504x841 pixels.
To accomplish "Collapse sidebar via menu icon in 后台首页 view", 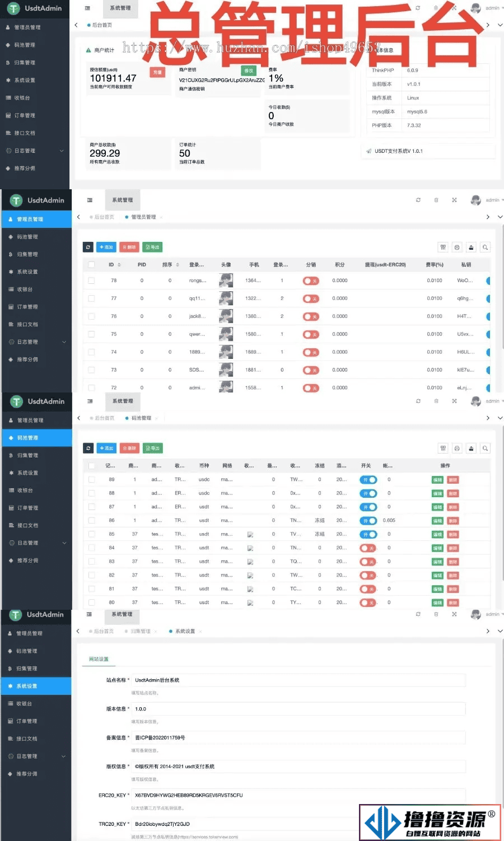I will click(x=87, y=8).
